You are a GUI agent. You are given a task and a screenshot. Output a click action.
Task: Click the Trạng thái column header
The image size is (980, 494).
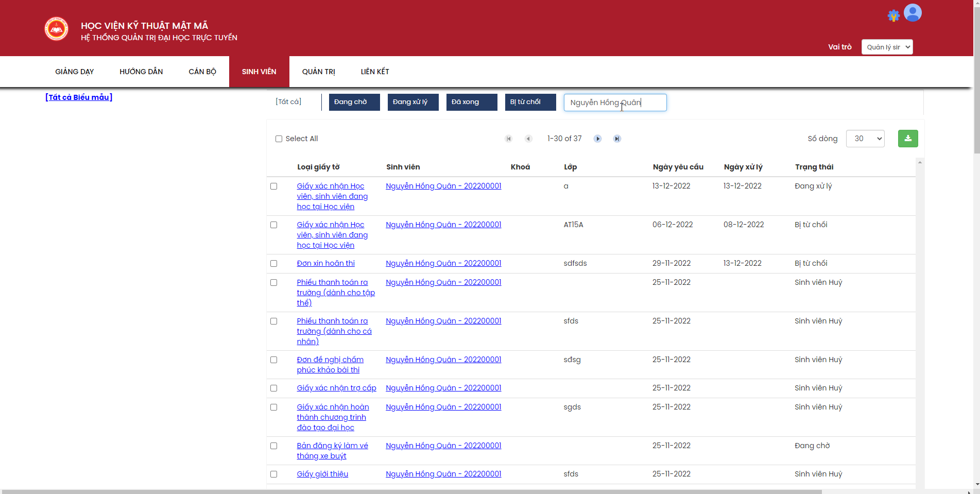(x=814, y=167)
